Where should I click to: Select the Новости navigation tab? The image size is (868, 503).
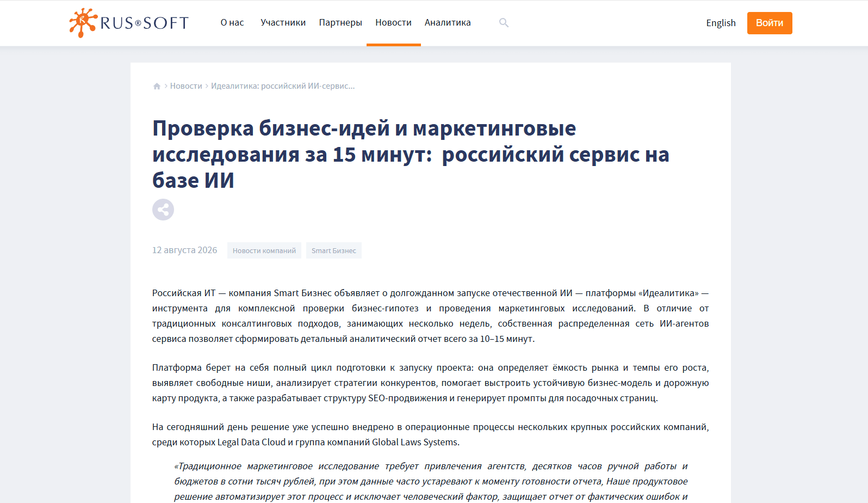tap(393, 23)
